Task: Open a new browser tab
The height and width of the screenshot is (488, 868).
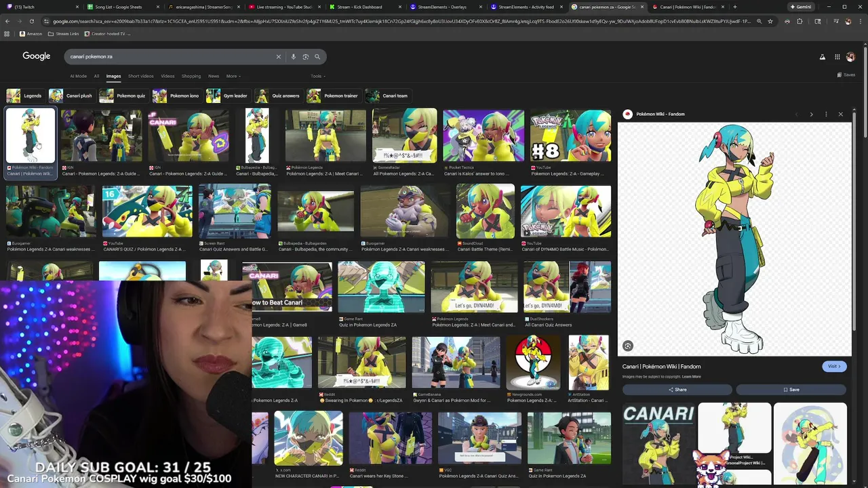Action: [x=735, y=7]
